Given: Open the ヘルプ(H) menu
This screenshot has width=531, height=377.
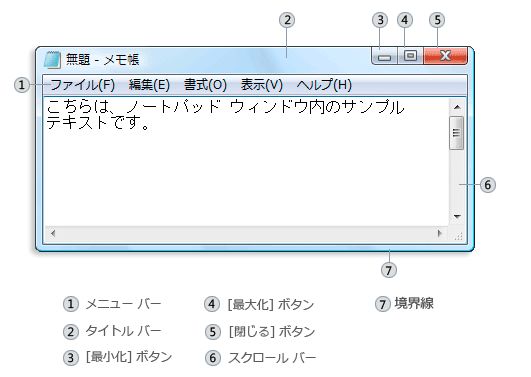Looking at the screenshot, I should pyautogui.click(x=324, y=85).
